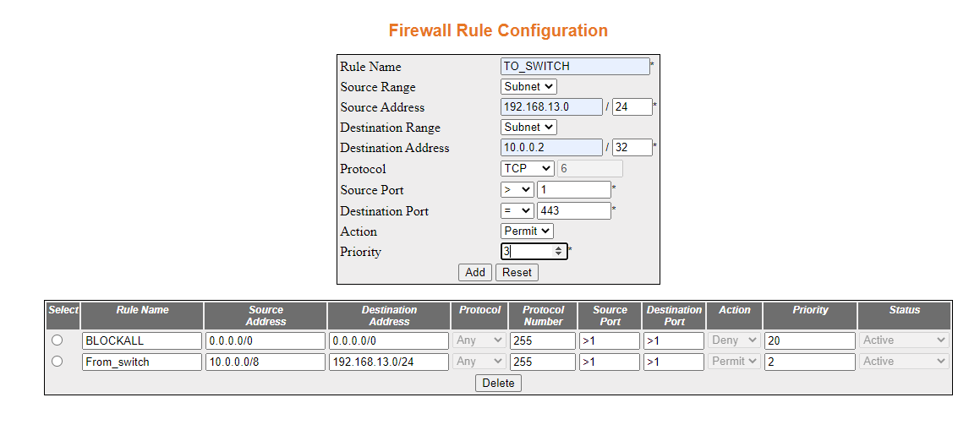This screenshot has width=980, height=430.
Task: Click the Destination Address 10.0.0.2 field
Action: (551, 147)
